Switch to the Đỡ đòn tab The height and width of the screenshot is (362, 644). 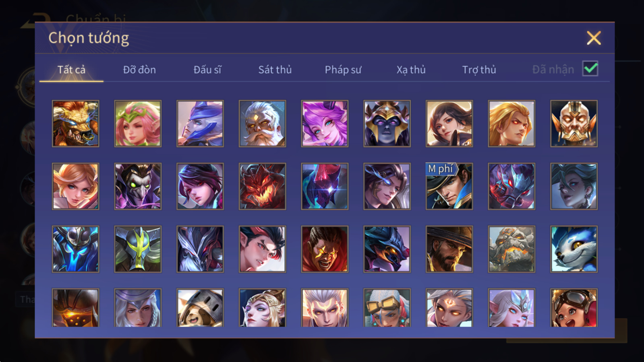139,70
